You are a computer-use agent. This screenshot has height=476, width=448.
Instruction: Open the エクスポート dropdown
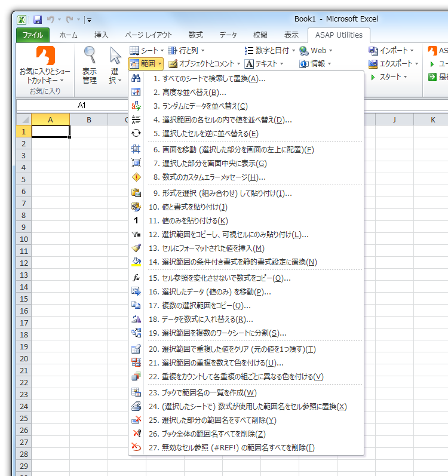(394, 64)
